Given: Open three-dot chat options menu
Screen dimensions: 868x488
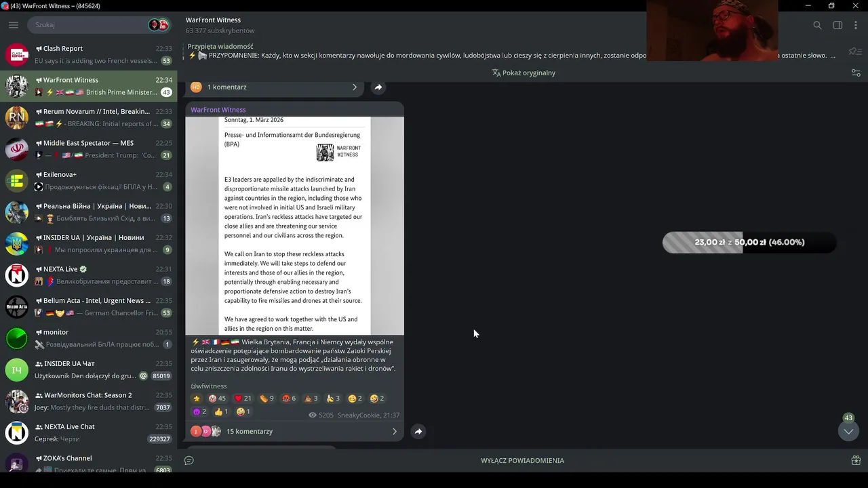Looking at the screenshot, I should (856, 25).
